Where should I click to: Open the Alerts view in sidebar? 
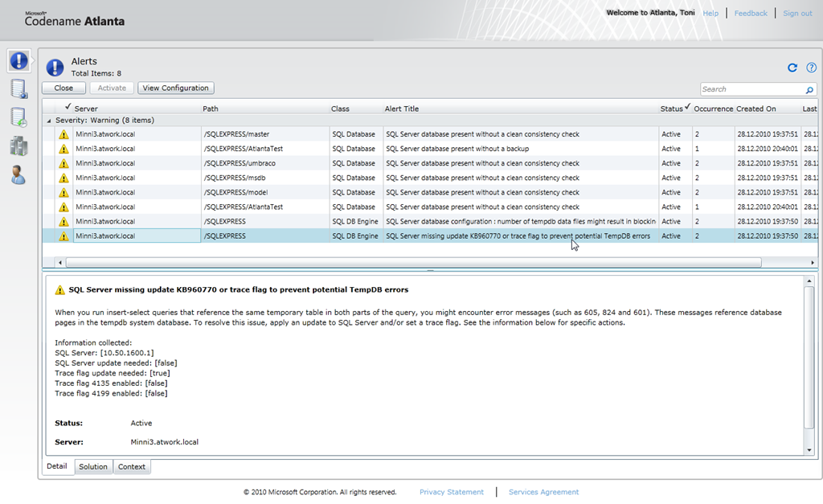pos(18,60)
